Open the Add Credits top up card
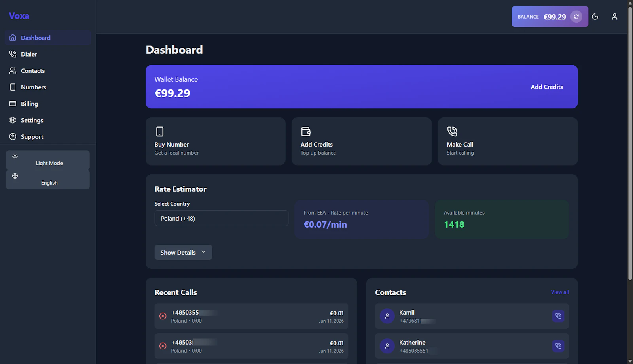This screenshot has width=633, height=364. 362,141
